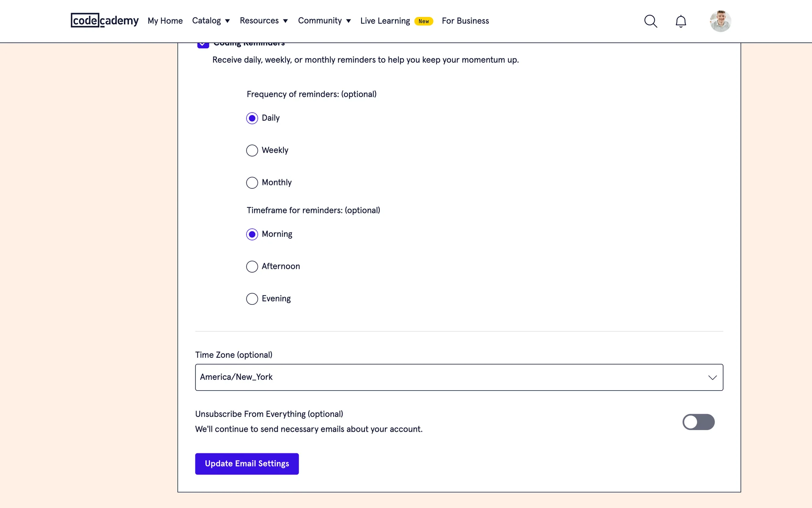812x508 pixels.
Task: Open Live Learning page
Action: 385,21
